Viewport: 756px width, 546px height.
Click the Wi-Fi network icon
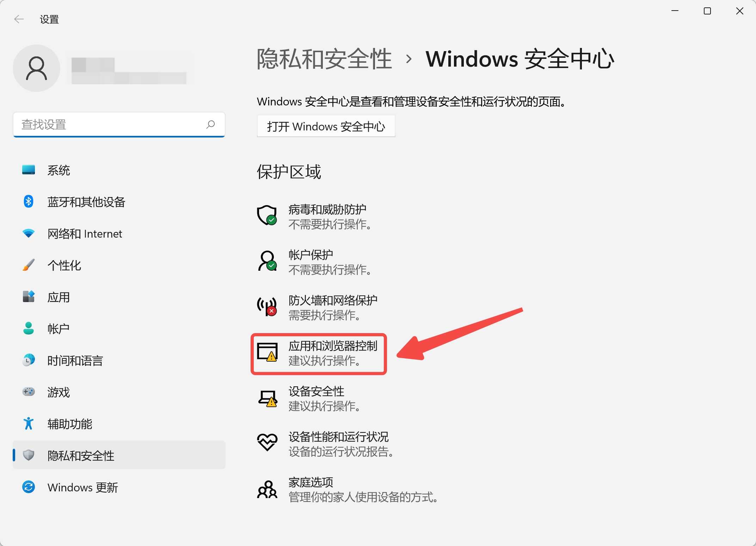tap(29, 233)
